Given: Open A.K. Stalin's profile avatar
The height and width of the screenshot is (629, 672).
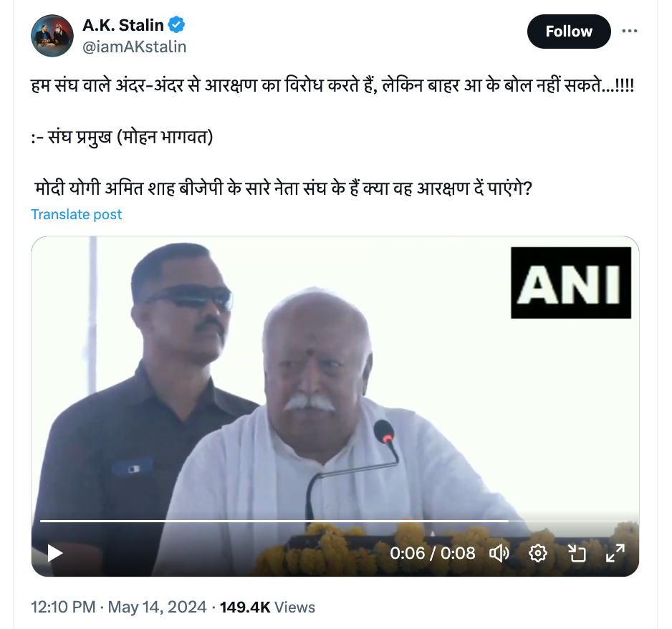Looking at the screenshot, I should pyautogui.click(x=52, y=36).
